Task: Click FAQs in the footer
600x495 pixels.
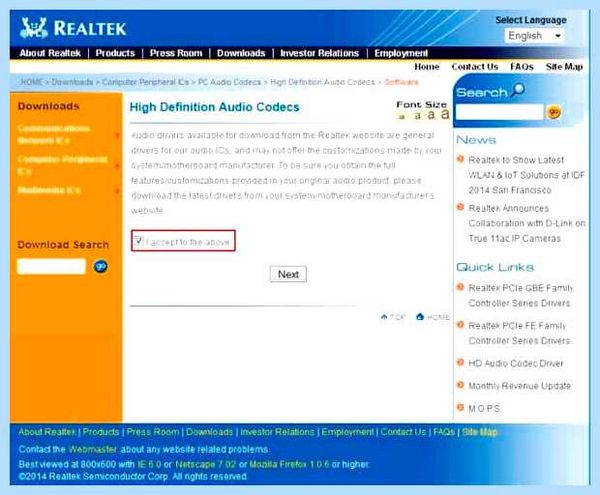Action: 444,432
